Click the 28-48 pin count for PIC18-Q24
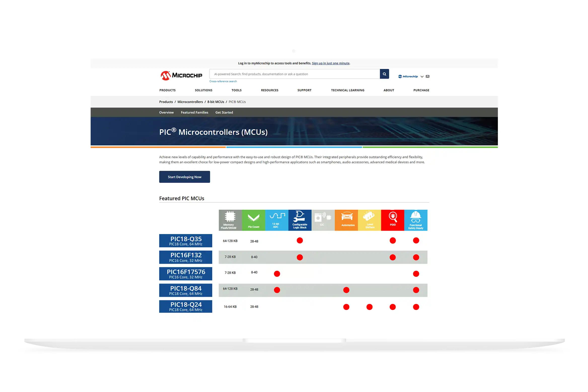 [x=254, y=307]
